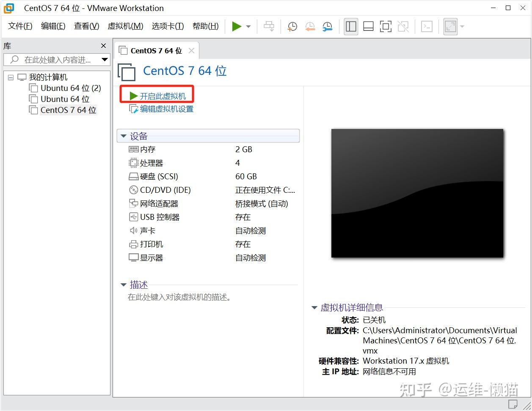The image size is (532, 411).
Task: Open the console view toolbar icon
Action: click(x=427, y=27)
